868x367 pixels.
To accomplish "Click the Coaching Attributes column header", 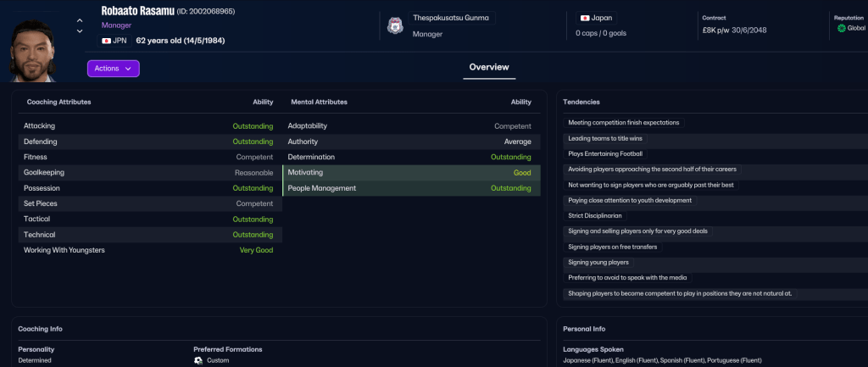I will [58, 102].
